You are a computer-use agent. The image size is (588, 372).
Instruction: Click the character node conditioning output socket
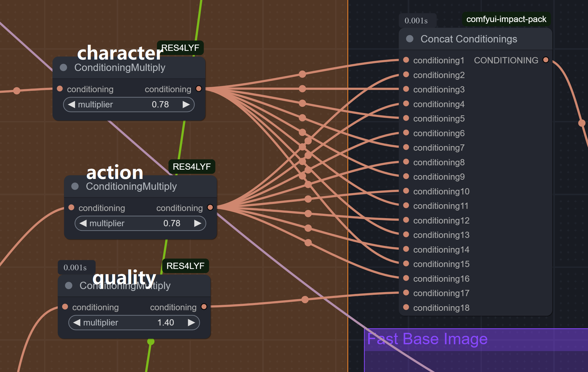click(199, 89)
